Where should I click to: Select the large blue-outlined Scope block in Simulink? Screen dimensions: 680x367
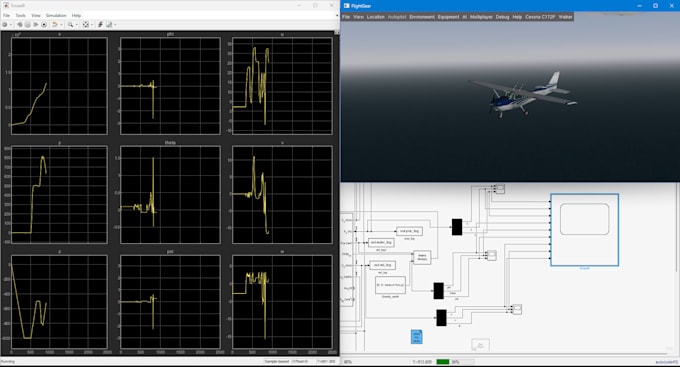(x=584, y=230)
